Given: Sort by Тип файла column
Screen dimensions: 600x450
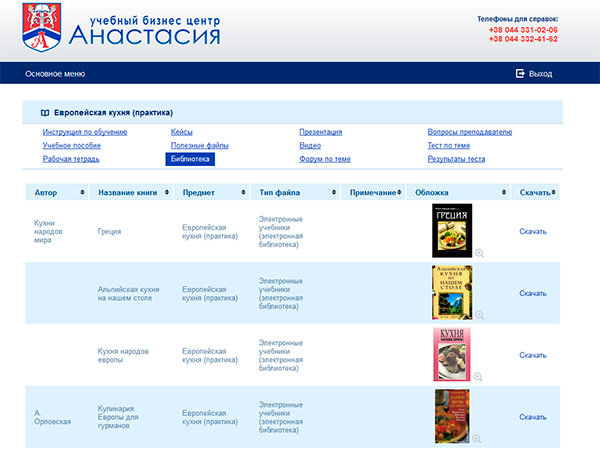Looking at the screenshot, I should point(334,192).
